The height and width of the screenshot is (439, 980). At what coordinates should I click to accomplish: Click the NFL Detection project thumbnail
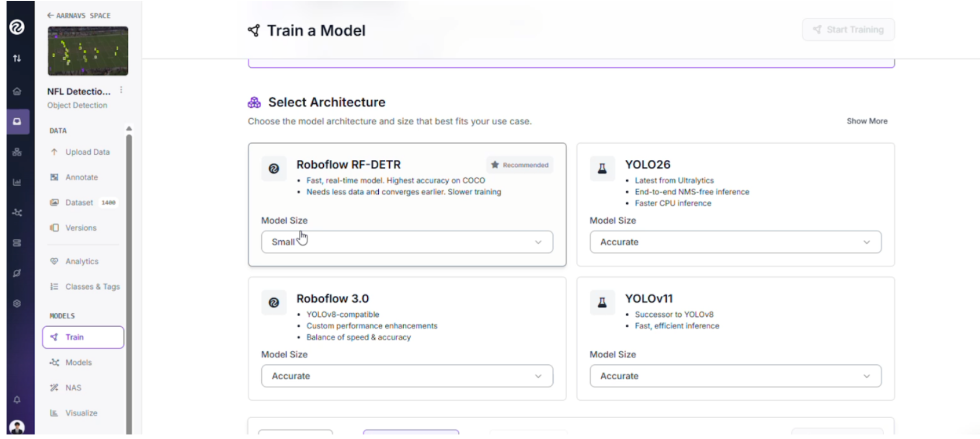tap(88, 51)
